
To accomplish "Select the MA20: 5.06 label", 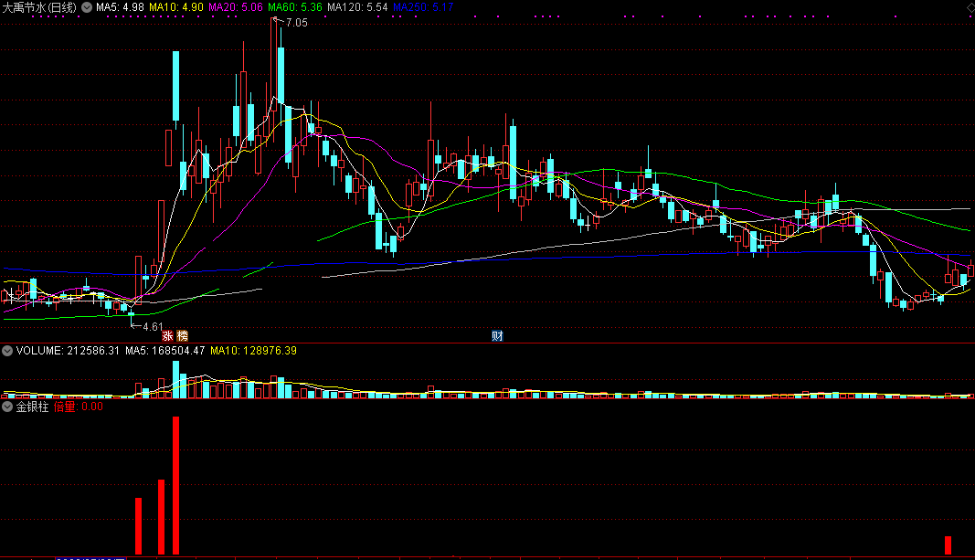I will pos(236,7).
